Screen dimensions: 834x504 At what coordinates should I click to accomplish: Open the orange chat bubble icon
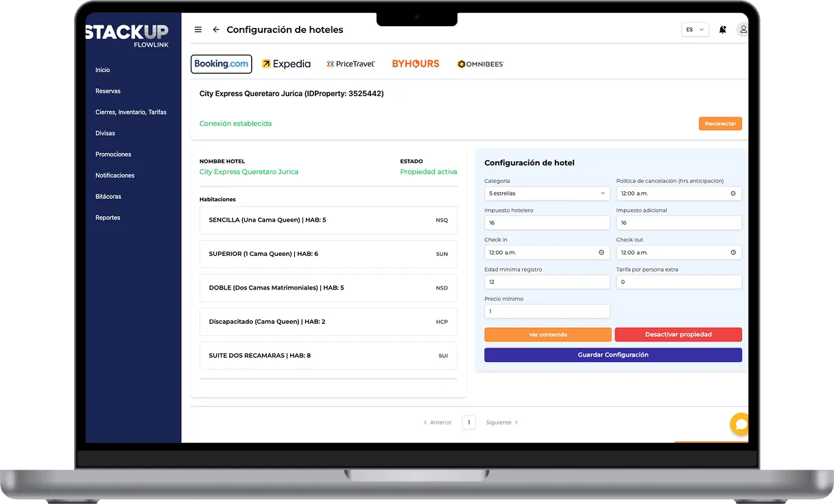point(740,424)
